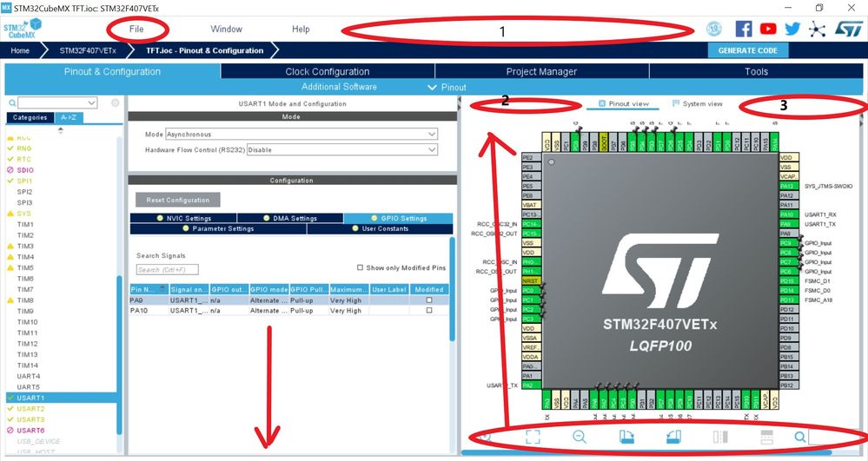
Task: Open Parameter Settings tab
Action: [218, 228]
